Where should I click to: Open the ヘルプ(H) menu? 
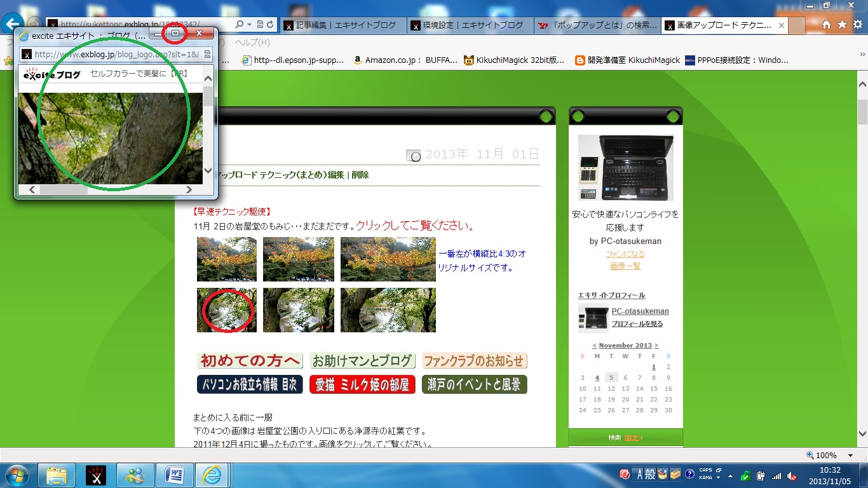[252, 43]
